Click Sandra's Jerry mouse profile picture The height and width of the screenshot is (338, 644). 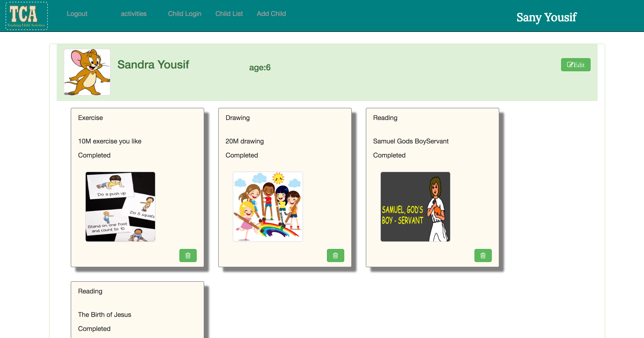point(87,72)
